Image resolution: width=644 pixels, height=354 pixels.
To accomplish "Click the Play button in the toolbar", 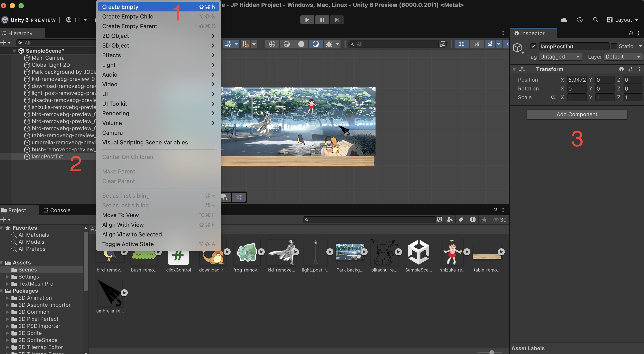I will [x=307, y=20].
